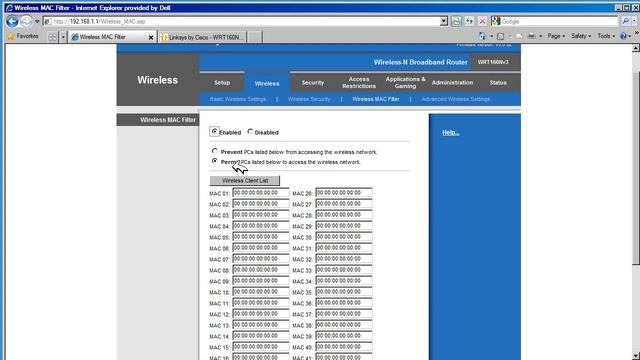Click the Refresh page icon
640x360 pixels.
(469, 21)
